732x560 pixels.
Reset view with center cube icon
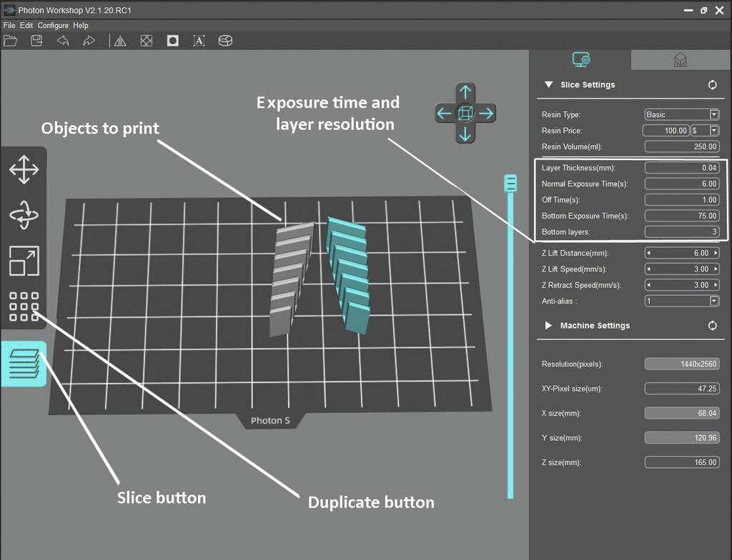465,113
